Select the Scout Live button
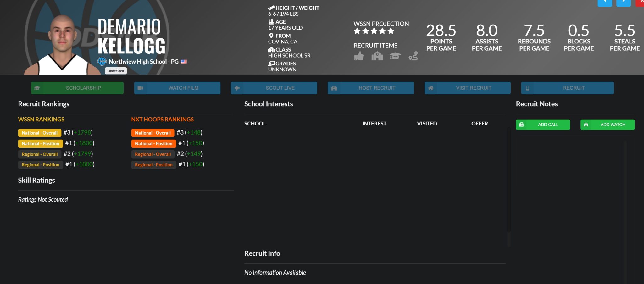 click(274, 88)
